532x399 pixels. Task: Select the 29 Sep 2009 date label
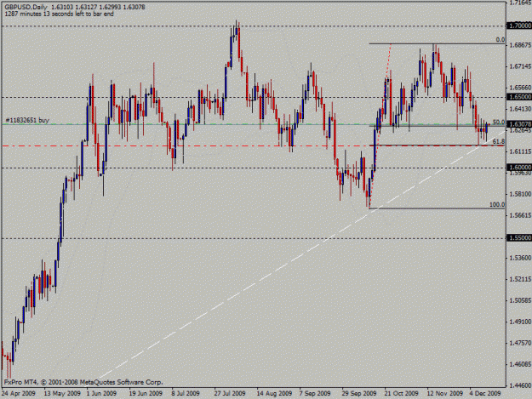[x=359, y=394]
